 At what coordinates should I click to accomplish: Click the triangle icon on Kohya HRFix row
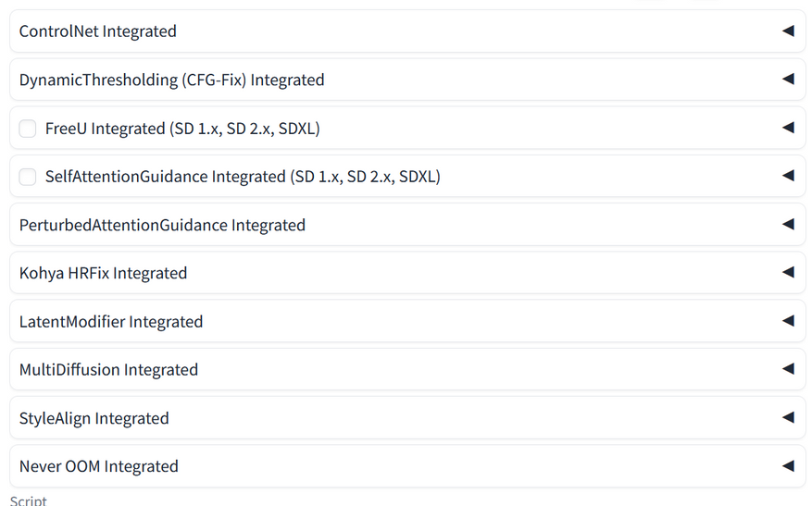pyautogui.click(x=788, y=273)
